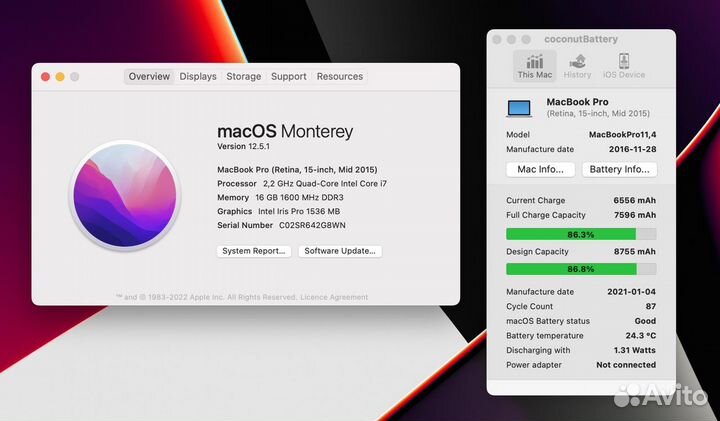
Task: Open iOS Device view in coconutBattery
Action: [x=624, y=66]
